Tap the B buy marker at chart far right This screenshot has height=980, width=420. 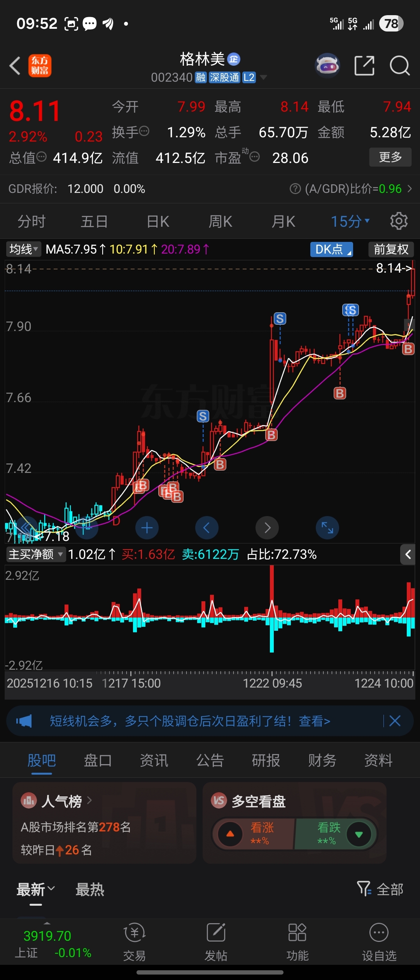click(x=408, y=349)
